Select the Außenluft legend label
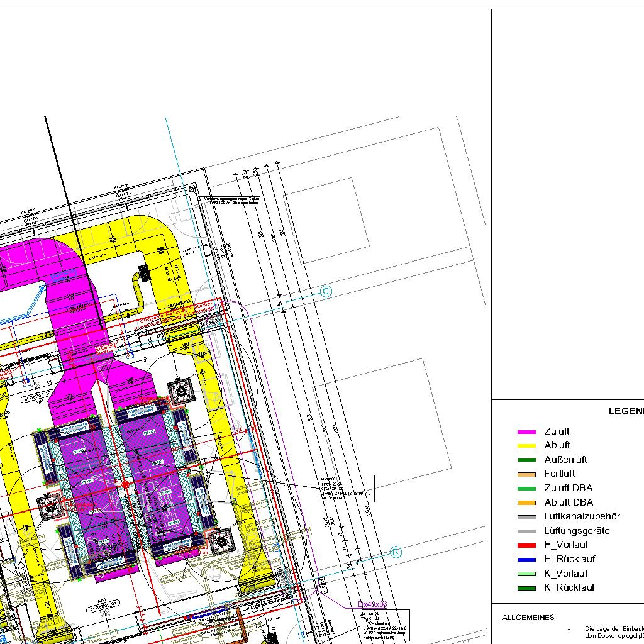 (565, 460)
